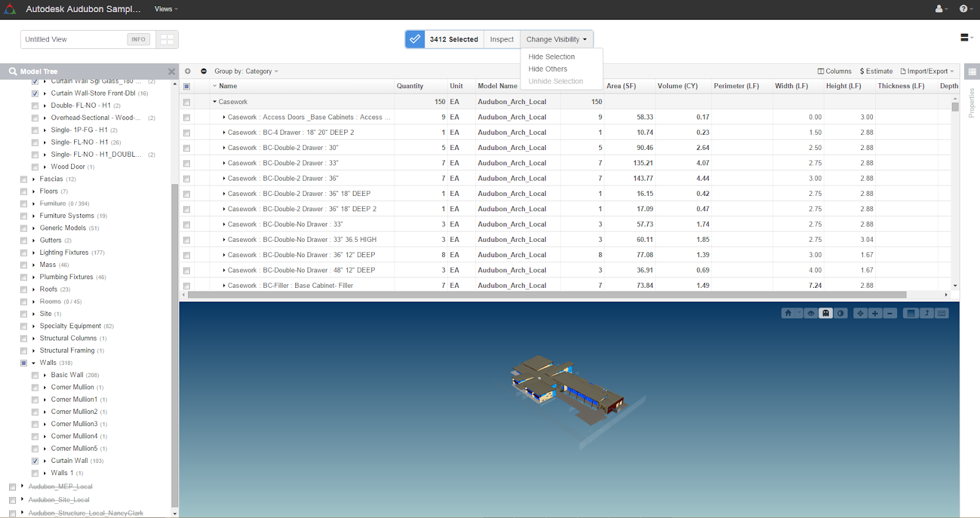Screen dimensions: 980x518
Task: Click the Quantity column header
Action: coord(410,86)
